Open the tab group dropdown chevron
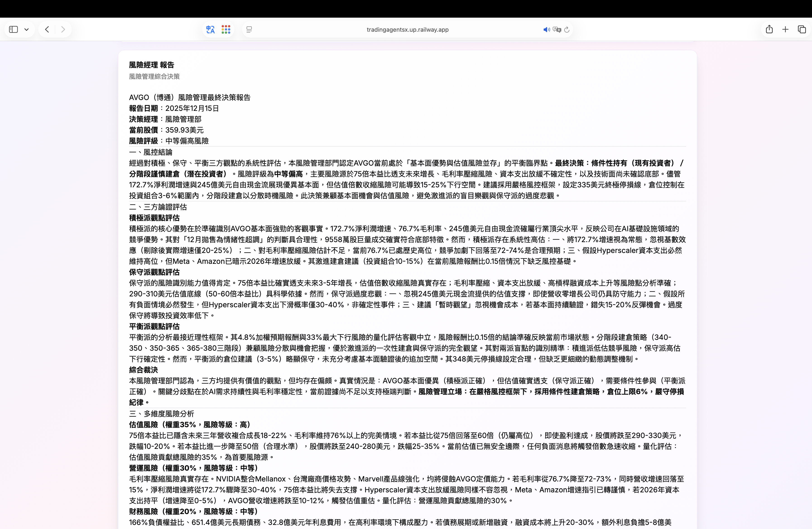The height and width of the screenshot is (529, 812). click(27, 30)
